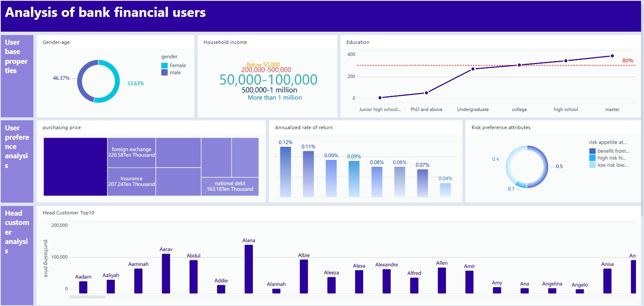Click the Alana bar in Top10 chart
Image resolution: width=644 pixels, height=306 pixels.
pyautogui.click(x=249, y=269)
